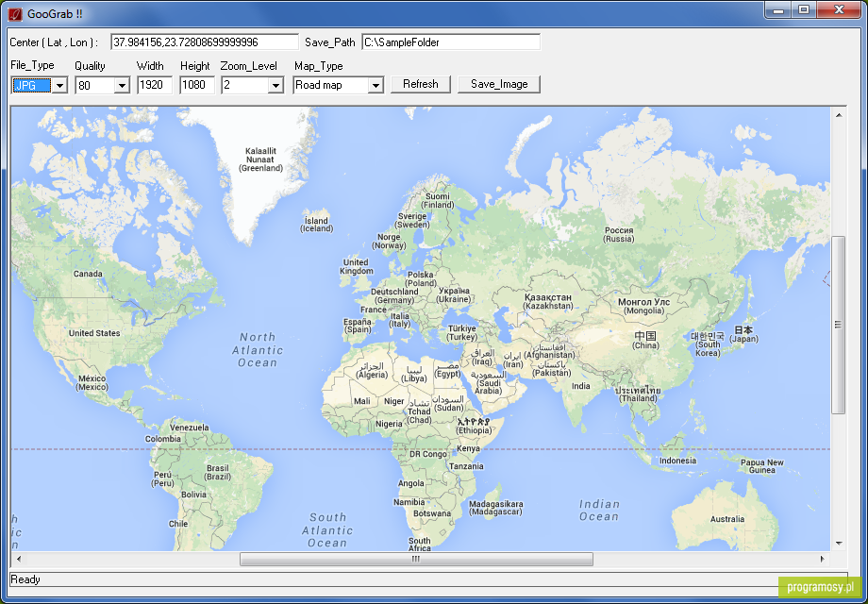This screenshot has width=868, height=604.
Task: Click the vertical scrollbar thumb
Action: [838, 325]
